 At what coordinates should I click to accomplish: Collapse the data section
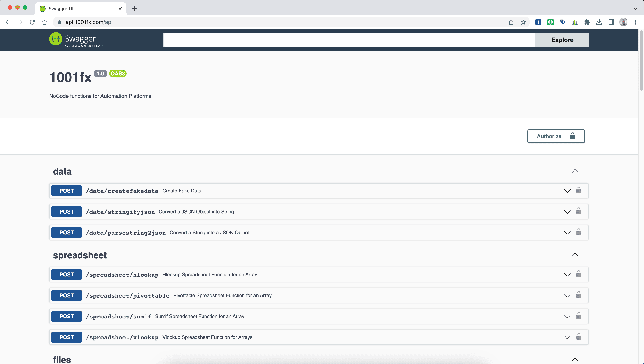pos(575,171)
